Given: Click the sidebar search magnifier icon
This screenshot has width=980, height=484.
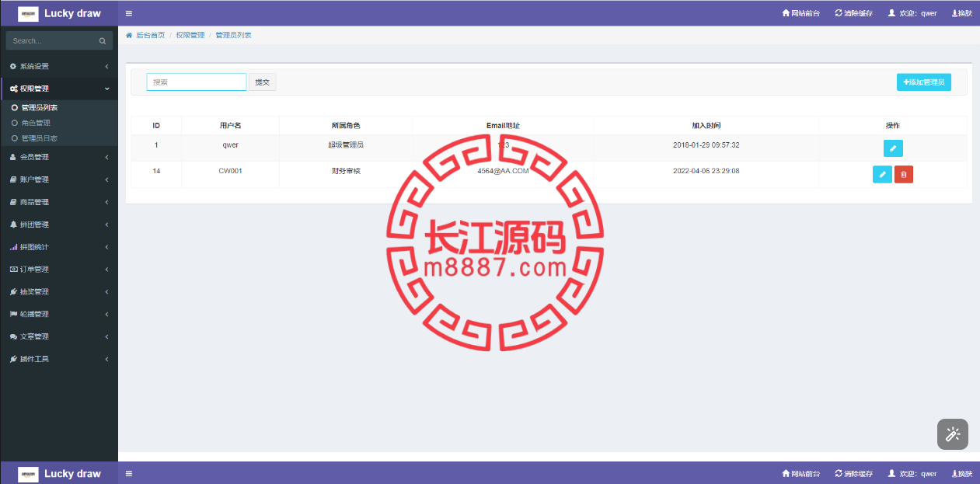Looking at the screenshot, I should (103, 40).
